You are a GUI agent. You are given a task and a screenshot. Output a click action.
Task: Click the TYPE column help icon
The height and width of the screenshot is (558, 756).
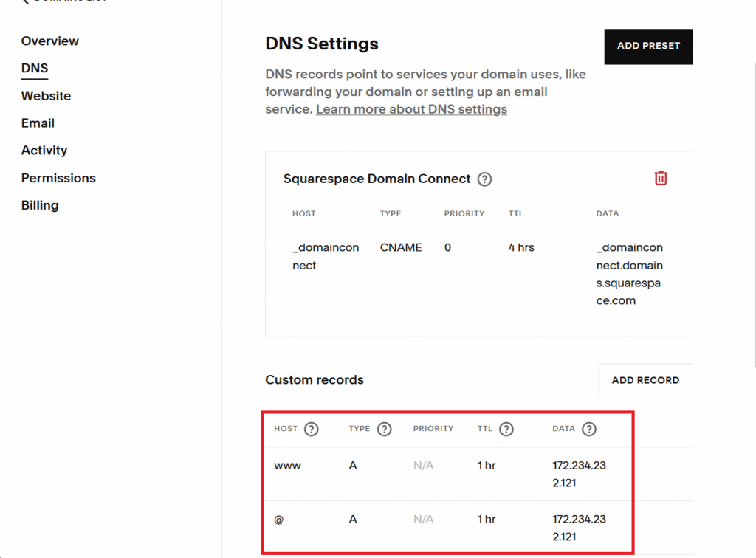(384, 429)
